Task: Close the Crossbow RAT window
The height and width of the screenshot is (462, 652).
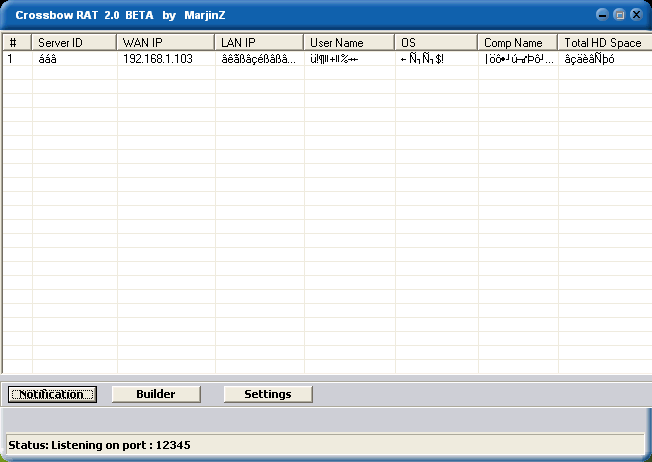Action: click(635, 15)
